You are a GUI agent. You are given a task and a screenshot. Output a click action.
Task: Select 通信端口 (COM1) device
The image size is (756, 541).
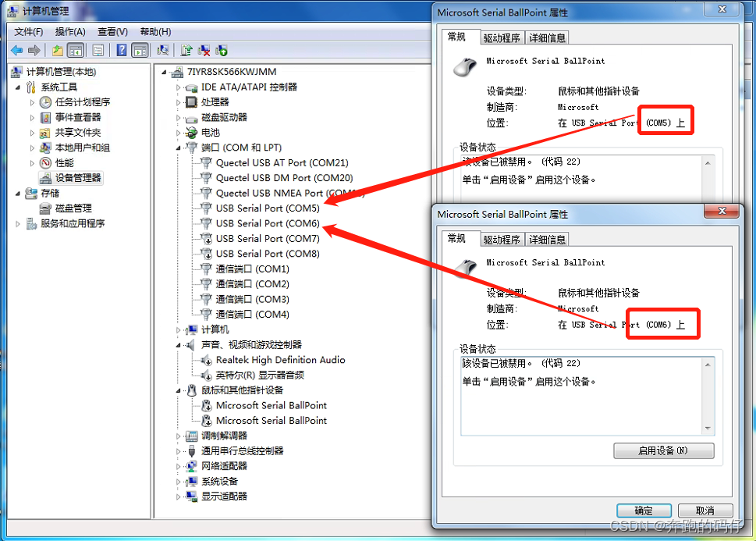point(252,269)
